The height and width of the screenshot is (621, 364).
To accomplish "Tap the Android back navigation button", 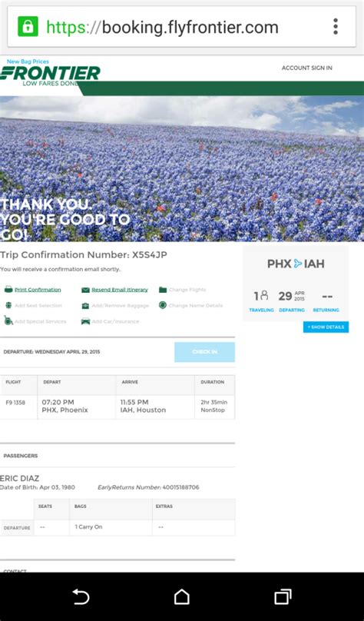I will click(x=81, y=596).
